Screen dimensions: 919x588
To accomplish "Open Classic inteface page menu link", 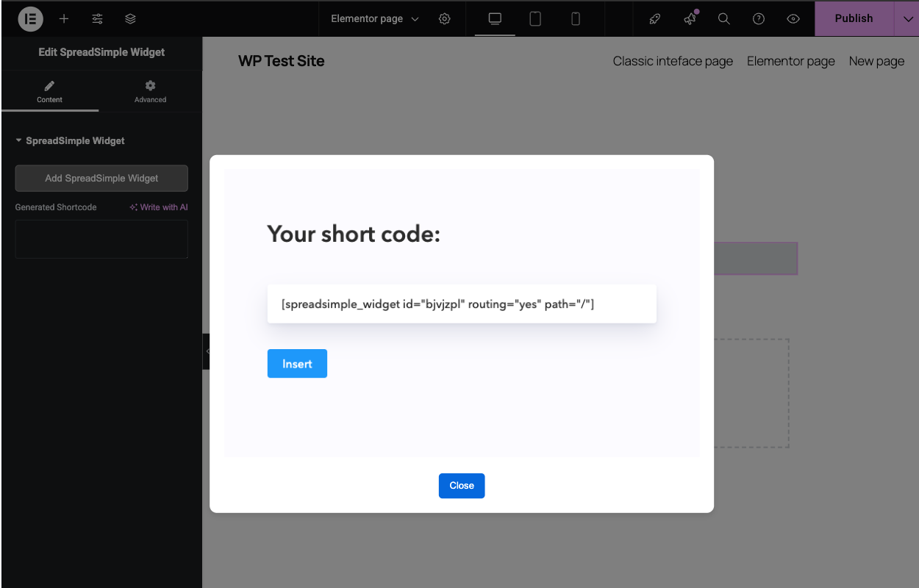I will point(673,61).
